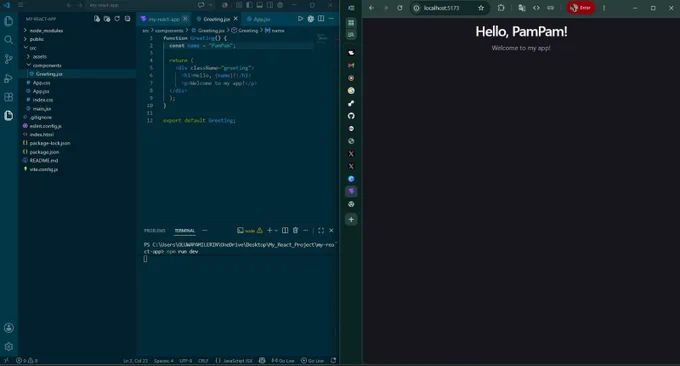Open the Search view in VS Code

[9, 40]
